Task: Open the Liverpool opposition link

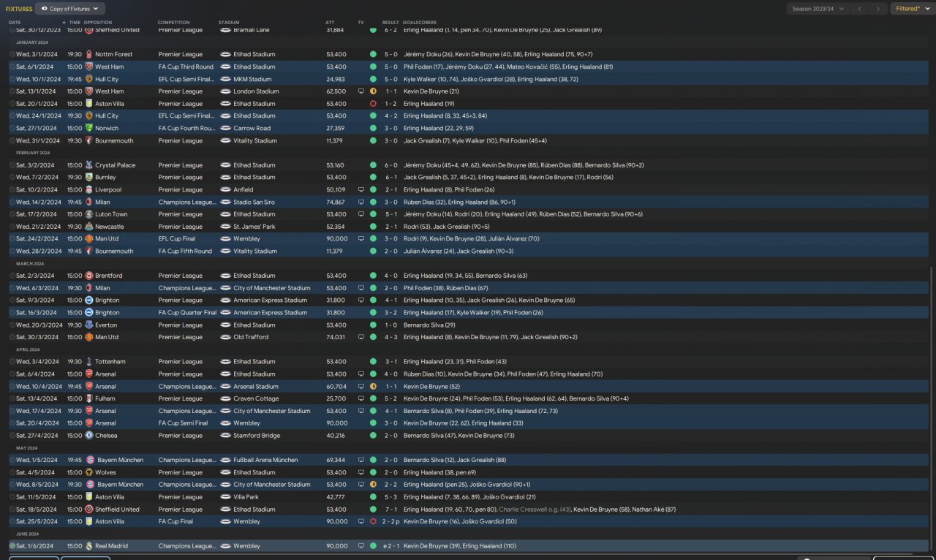Action: point(108,189)
